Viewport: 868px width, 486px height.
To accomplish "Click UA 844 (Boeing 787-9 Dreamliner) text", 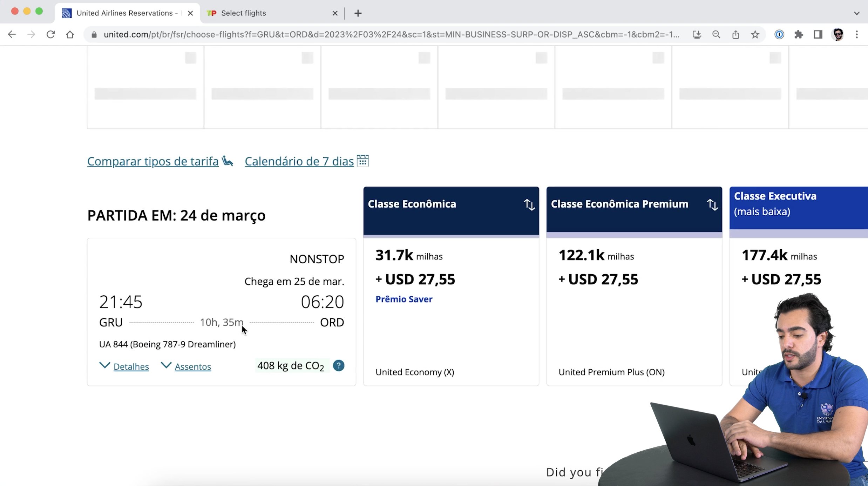I will pos(167,344).
